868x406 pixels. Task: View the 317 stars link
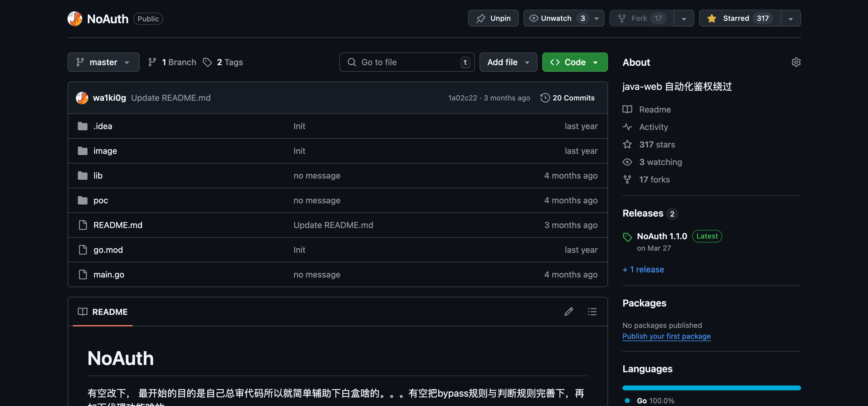click(x=649, y=144)
